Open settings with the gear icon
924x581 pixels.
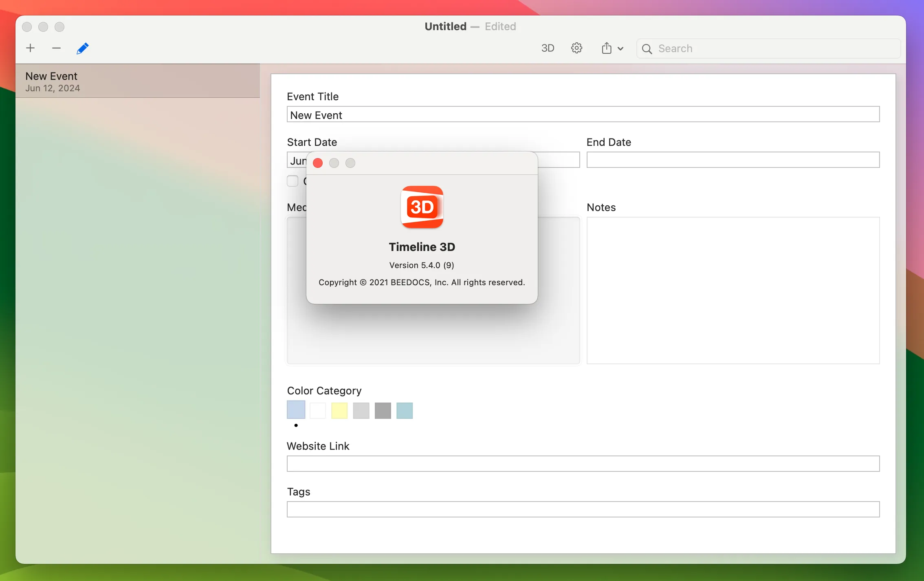pyautogui.click(x=576, y=48)
